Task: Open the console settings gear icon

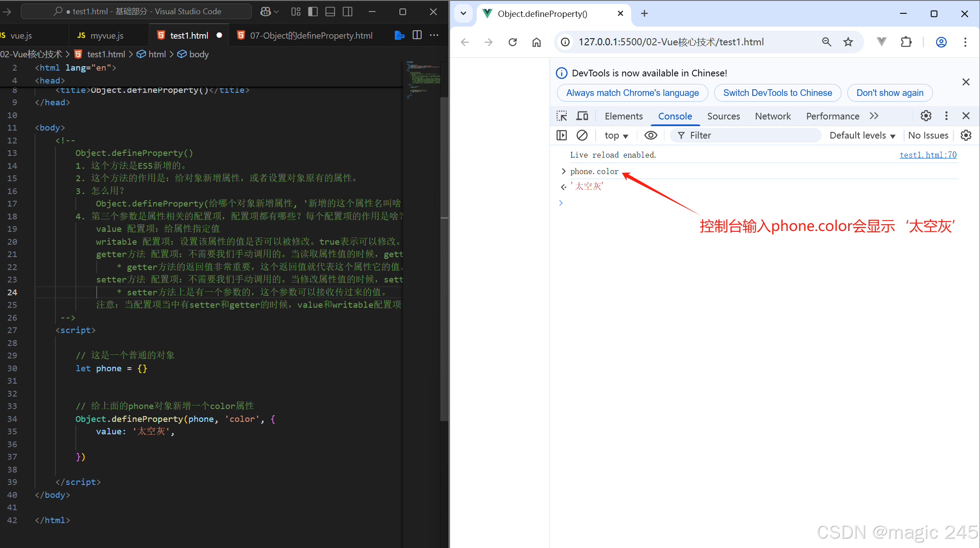Action: pos(966,135)
